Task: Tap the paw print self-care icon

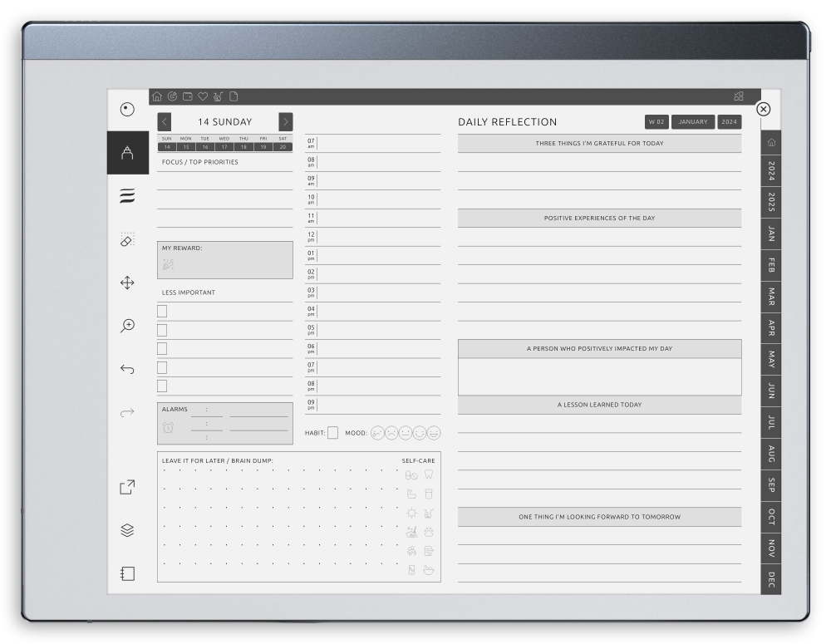Action: pos(429,532)
